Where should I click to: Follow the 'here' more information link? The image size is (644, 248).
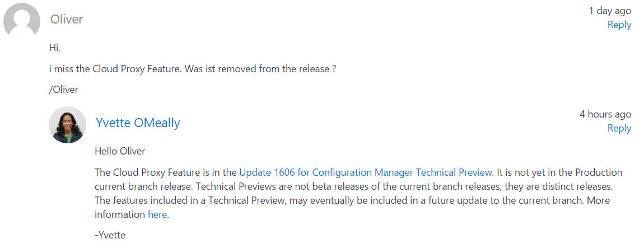pyautogui.click(x=157, y=214)
